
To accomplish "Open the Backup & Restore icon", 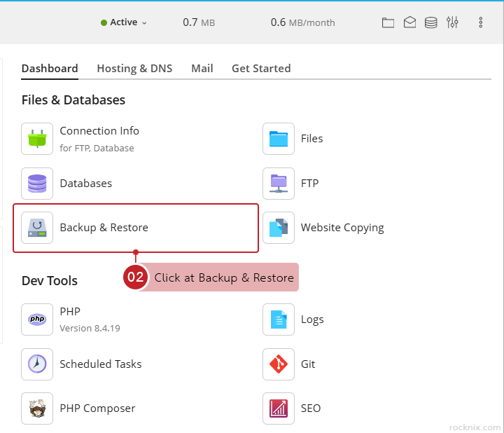I will pyautogui.click(x=37, y=228).
